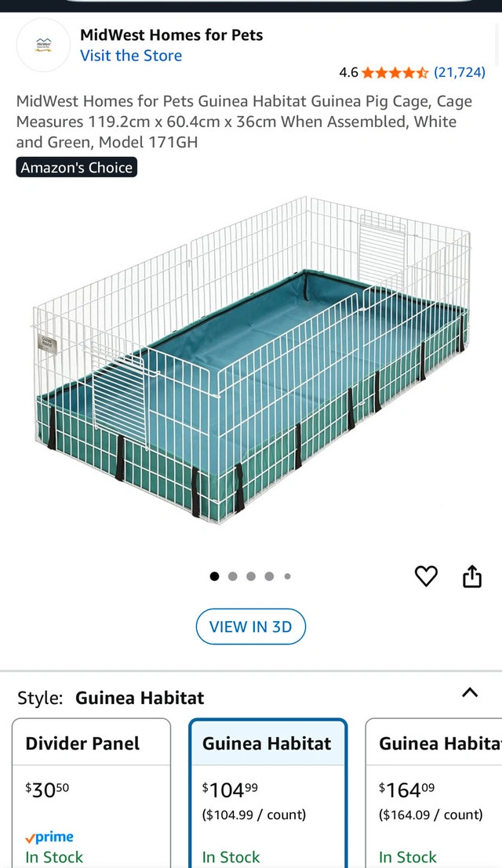The height and width of the screenshot is (868, 502).
Task: Tap the Amazon's Choice badge
Action: coord(76,167)
